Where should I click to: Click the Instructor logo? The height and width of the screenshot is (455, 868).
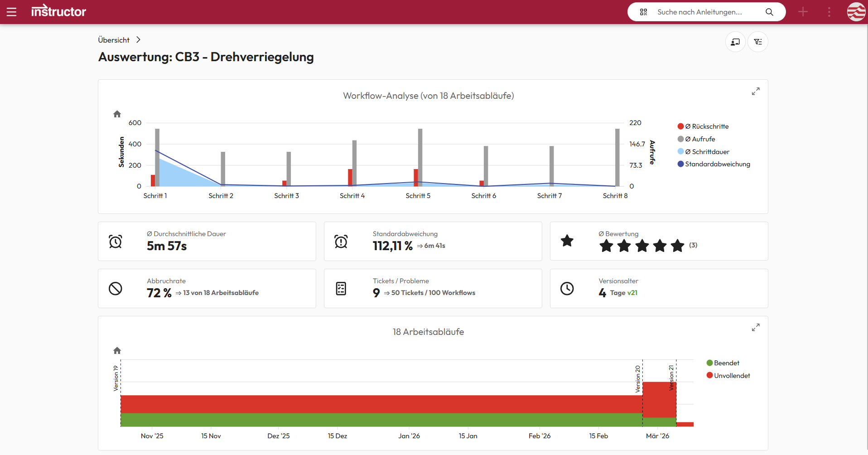click(x=58, y=11)
